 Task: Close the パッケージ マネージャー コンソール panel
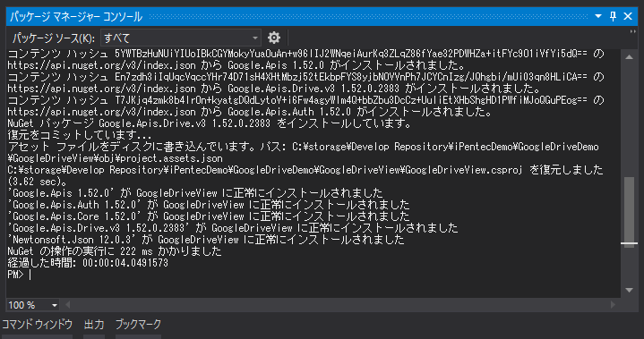tap(628, 16)
